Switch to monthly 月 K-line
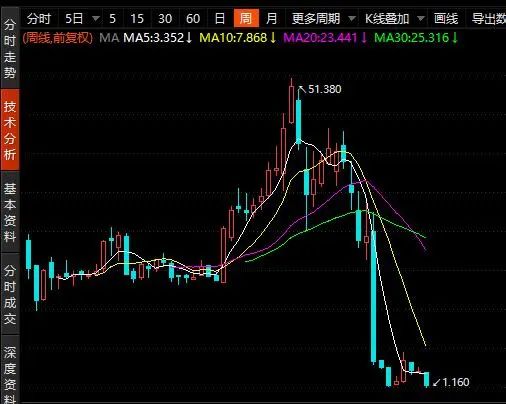The width and height of the screenshot is (506, 404). coord(272,19)
